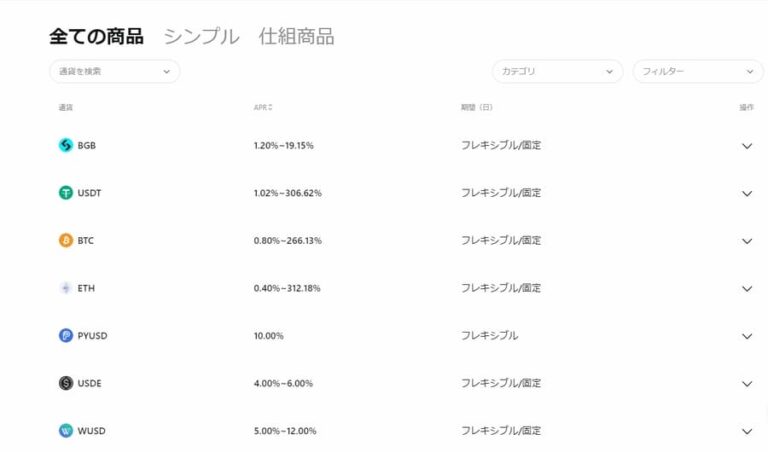Click the USDT Tether coin icon
The width and height of the screenshot is (768, 452).
(66, 193)
